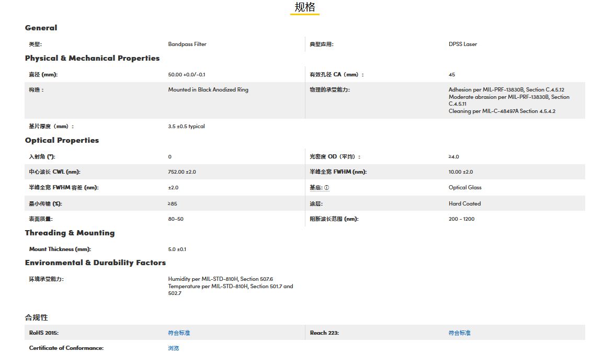
Task: Click the Physical & Mechanical Properties heading
Action: (92, 58)
